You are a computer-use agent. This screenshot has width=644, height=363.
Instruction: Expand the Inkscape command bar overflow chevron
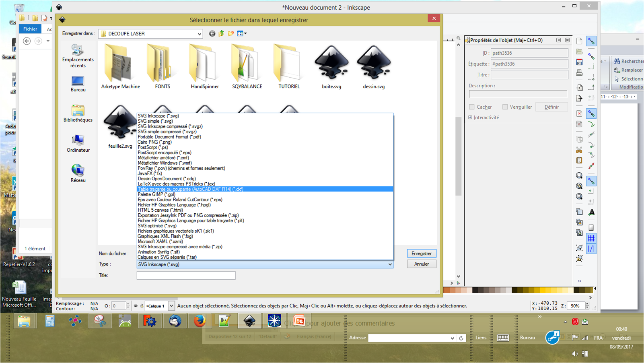(x=580, y=281)
